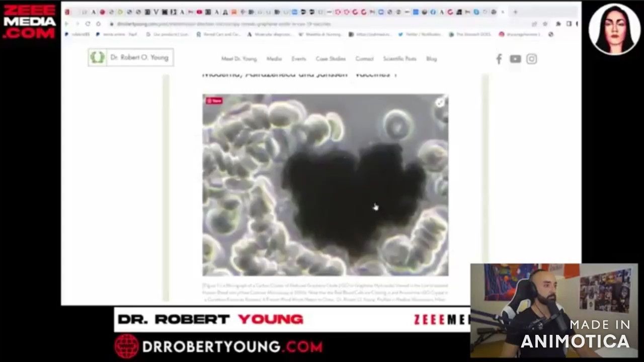
Task: Open the browser extensions puzzle icon
Action: (x=558, y=24)
